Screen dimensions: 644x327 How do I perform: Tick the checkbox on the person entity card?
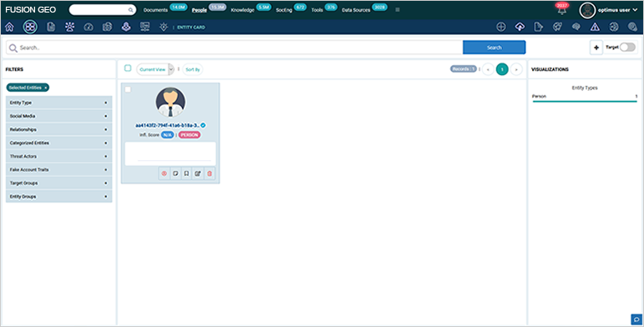coord(128,89)
